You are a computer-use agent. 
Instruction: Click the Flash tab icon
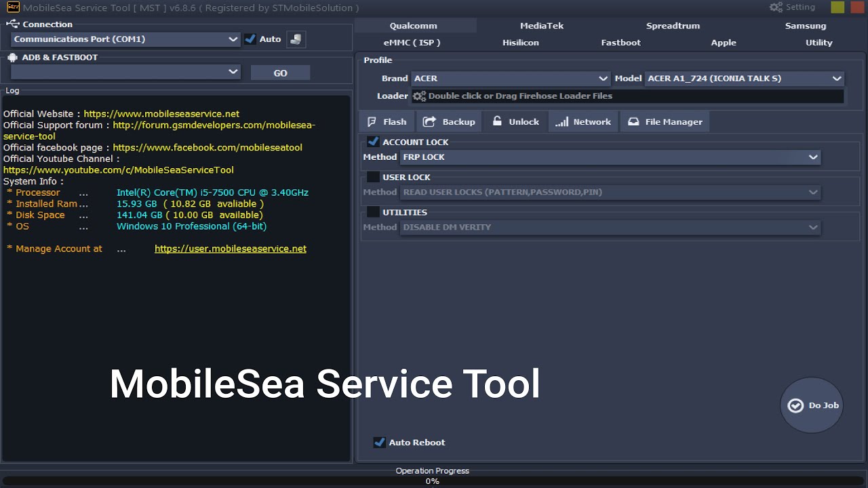pyautogui.click(x=372, y=122)
